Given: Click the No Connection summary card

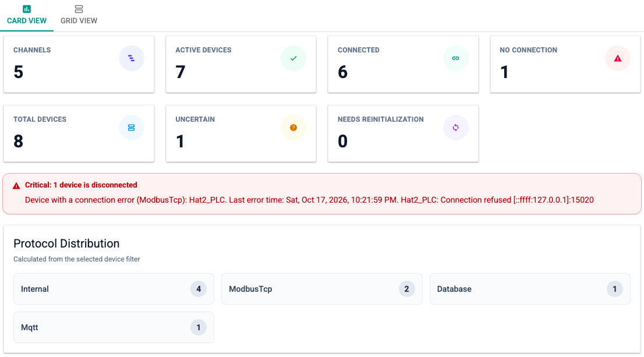Looking at the screenshot, I should pos(565,64).
